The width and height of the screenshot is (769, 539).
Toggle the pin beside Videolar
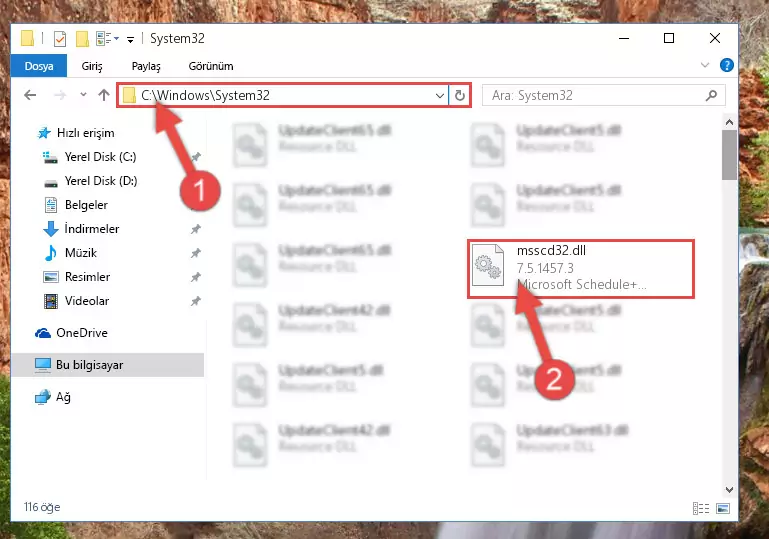(196, 301)
